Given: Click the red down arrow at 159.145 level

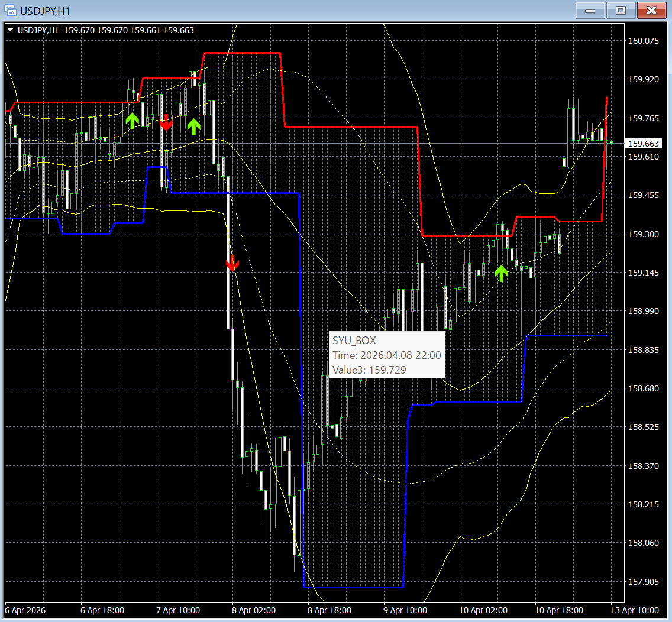Looking at the screenshot, I should point(232,263).
